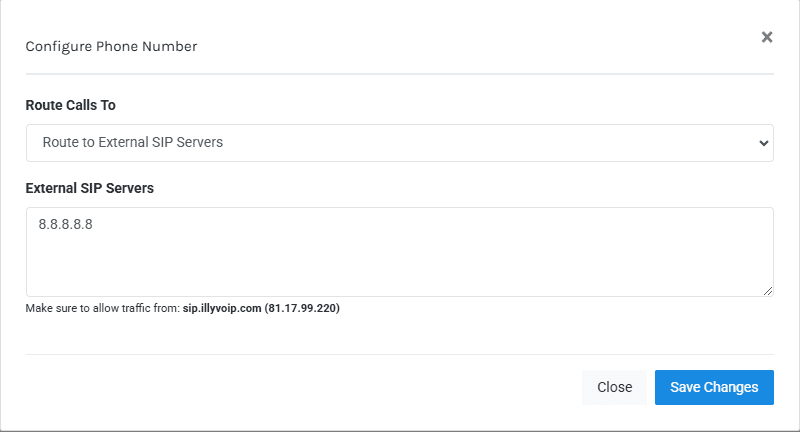Screen dimensions: 800x432
Task: Click the 81.17.99.220 IP address
Action: (302, 309)
